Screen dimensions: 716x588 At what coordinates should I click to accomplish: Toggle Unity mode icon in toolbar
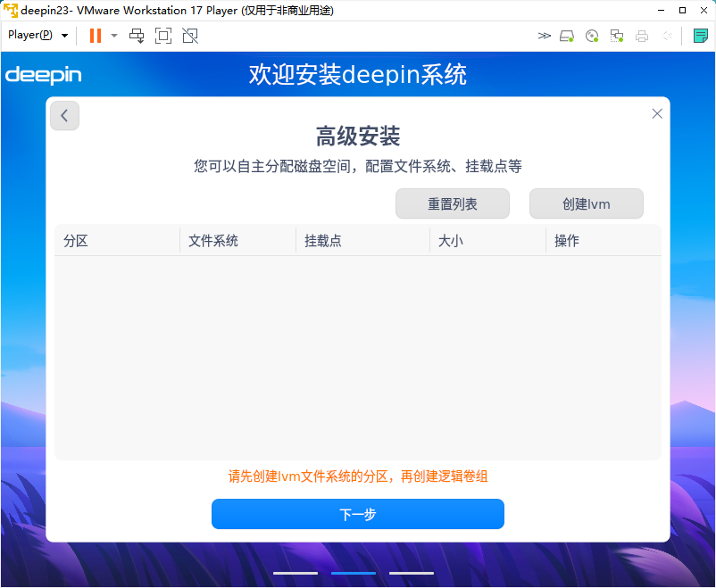click(x=188, y=36)
